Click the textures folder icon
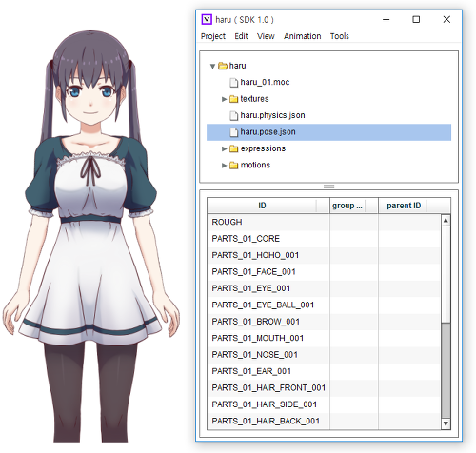The image size is (476, 453). [x=234, y=99]
